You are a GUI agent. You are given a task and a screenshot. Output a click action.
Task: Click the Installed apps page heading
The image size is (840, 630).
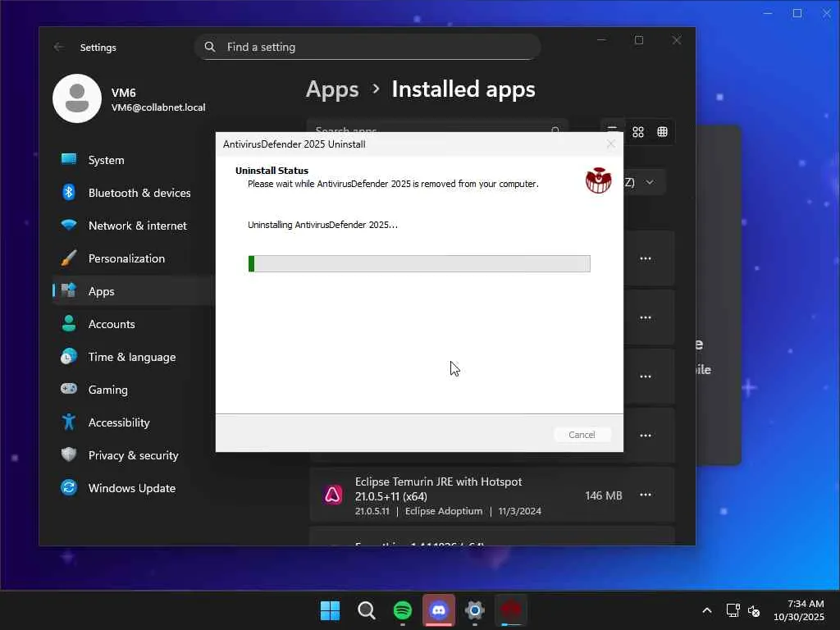point(463,89)
